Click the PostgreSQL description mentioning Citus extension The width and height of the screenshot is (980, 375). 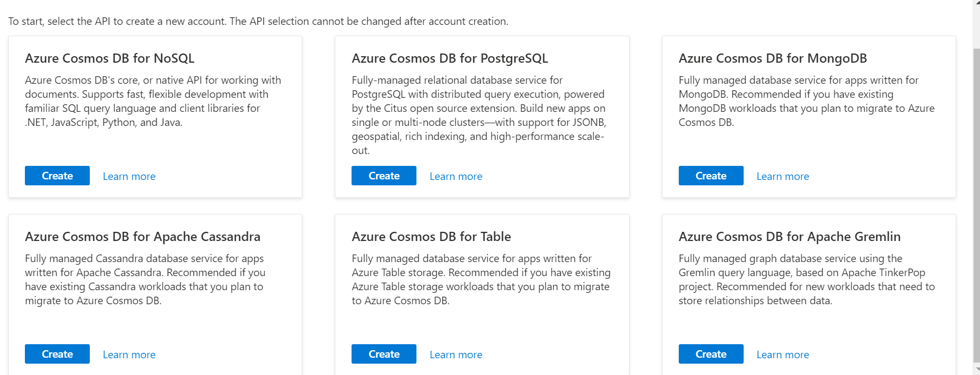pyautogui.click(x=479, y=115)
